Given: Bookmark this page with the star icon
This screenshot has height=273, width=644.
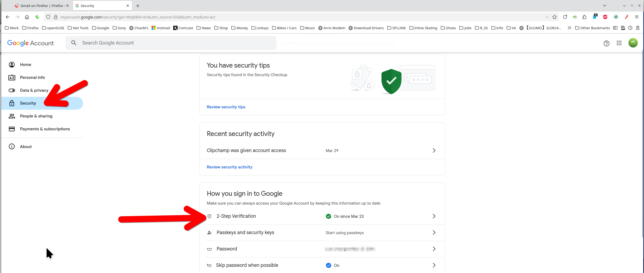Looking at the screenshot, I should pyautogui.click(x=555, y=17).
